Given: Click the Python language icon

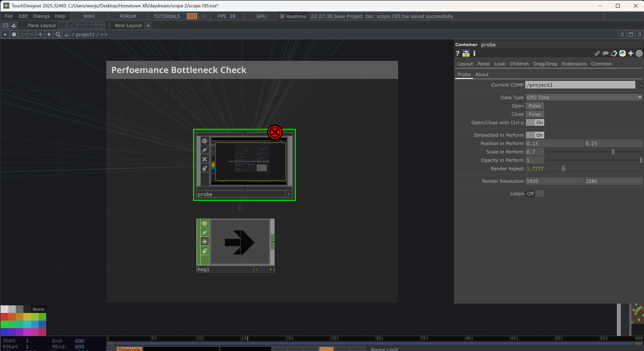Looking at the screenshot, I should point(622,54).
